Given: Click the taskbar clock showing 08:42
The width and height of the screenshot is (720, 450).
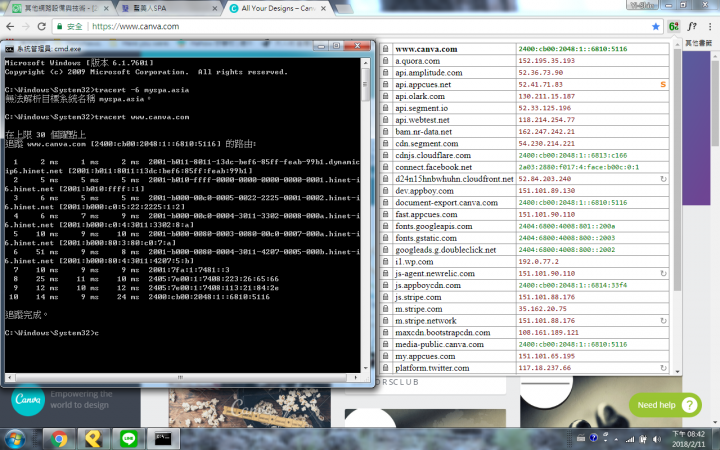Looking at the screenshot, I should (688, 439).
